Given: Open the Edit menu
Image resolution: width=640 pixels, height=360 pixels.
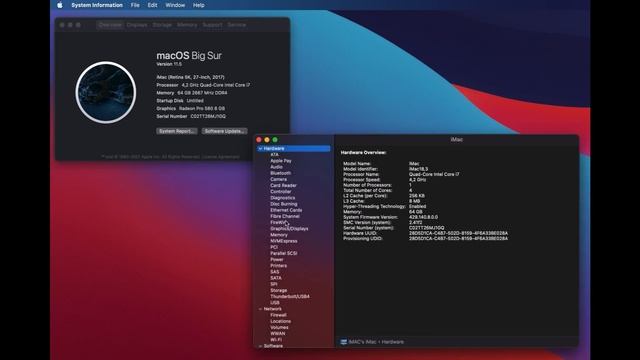Looking at the screenshot, I should (x=152, y=5).
